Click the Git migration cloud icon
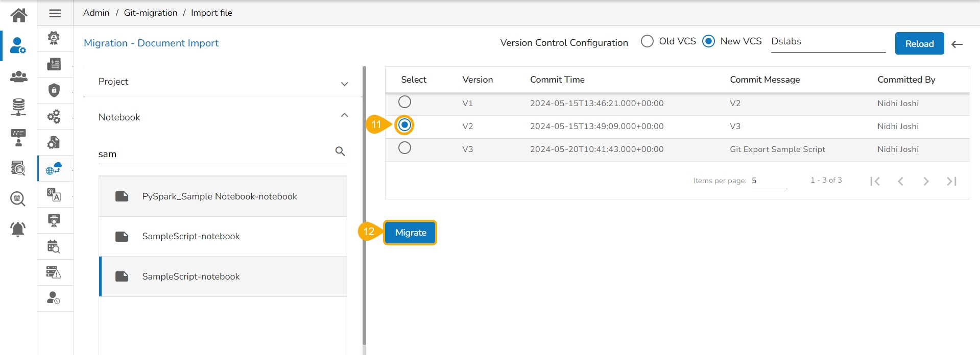980x355 pixels. (x=54, y=168)
